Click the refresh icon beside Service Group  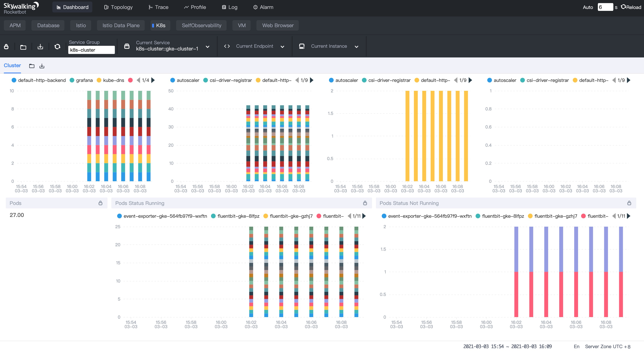click(x=57, y=47)
